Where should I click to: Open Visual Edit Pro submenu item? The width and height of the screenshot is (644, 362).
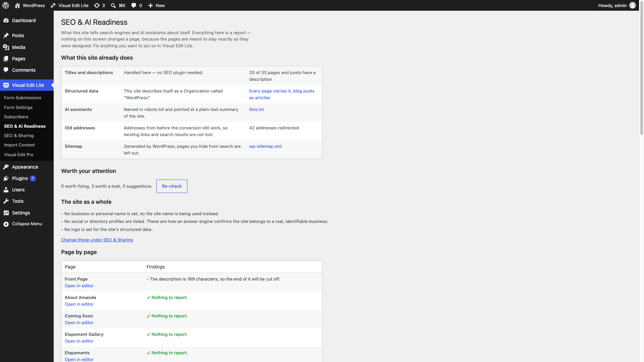point(18,155)
